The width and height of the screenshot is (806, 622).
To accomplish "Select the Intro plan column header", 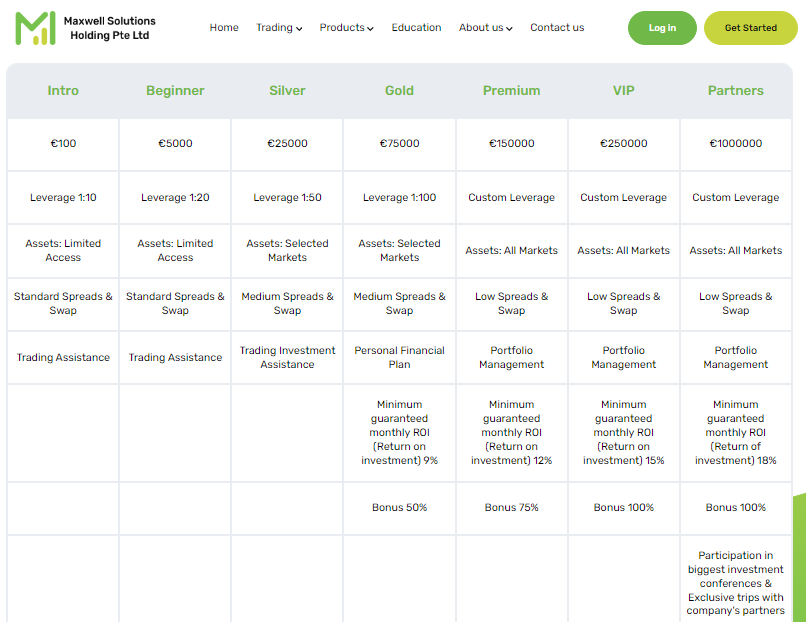I will 63,91.
